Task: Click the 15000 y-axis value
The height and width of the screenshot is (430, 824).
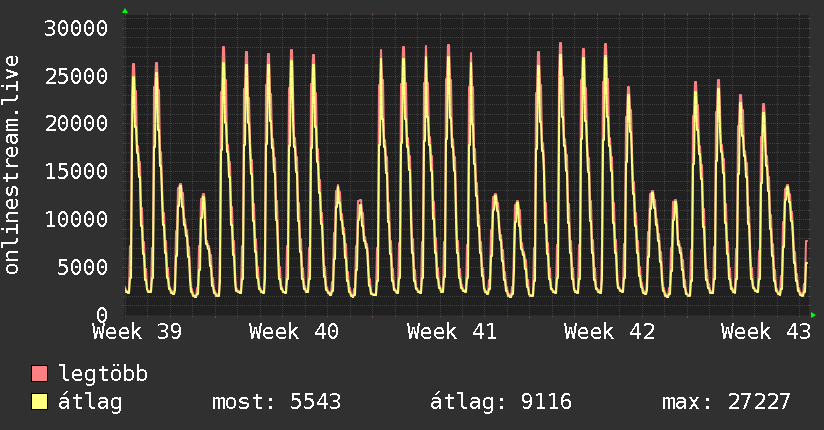Action: pyautogui.click(x=76, y=171)
